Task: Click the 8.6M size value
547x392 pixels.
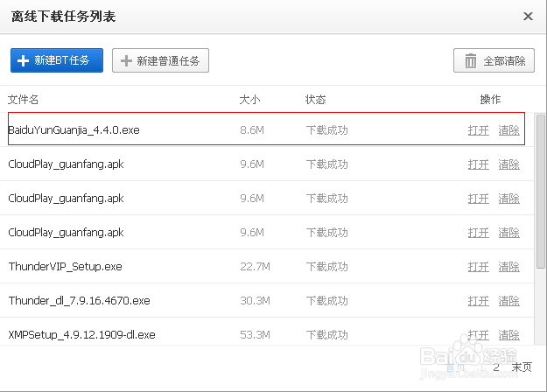Action: click(252, 130)
